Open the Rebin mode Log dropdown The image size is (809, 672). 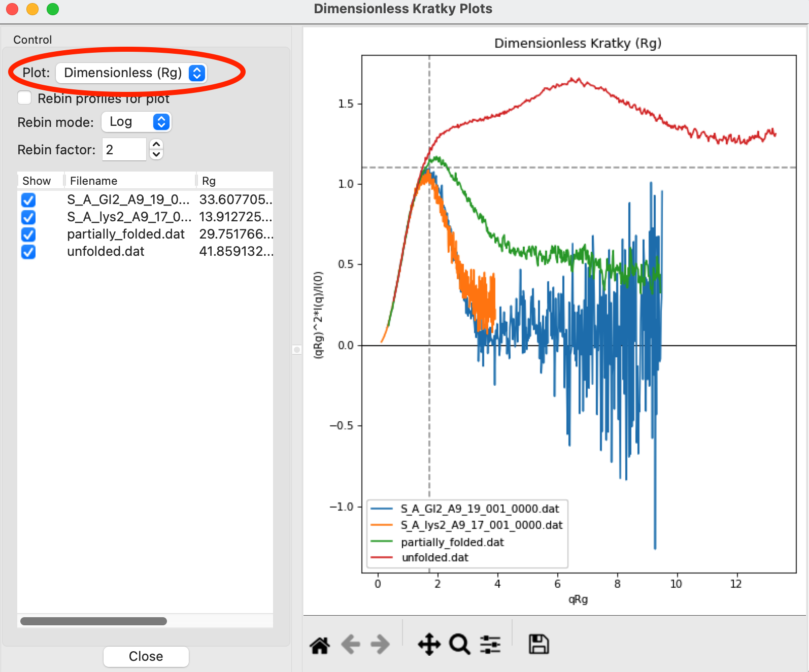[136, 122]
